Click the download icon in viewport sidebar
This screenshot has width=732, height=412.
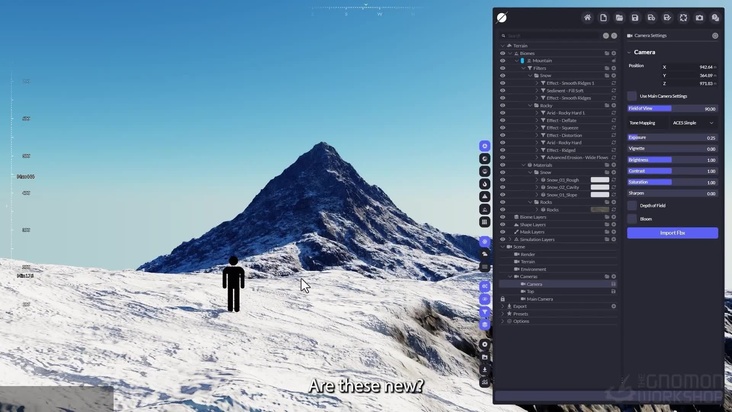coord(485,370)
